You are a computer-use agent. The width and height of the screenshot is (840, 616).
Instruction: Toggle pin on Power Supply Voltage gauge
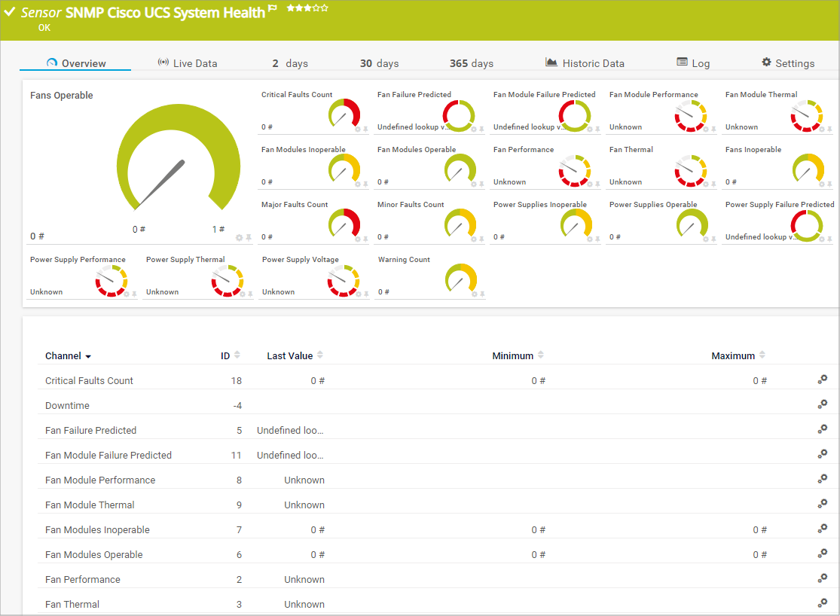(366, 294)
